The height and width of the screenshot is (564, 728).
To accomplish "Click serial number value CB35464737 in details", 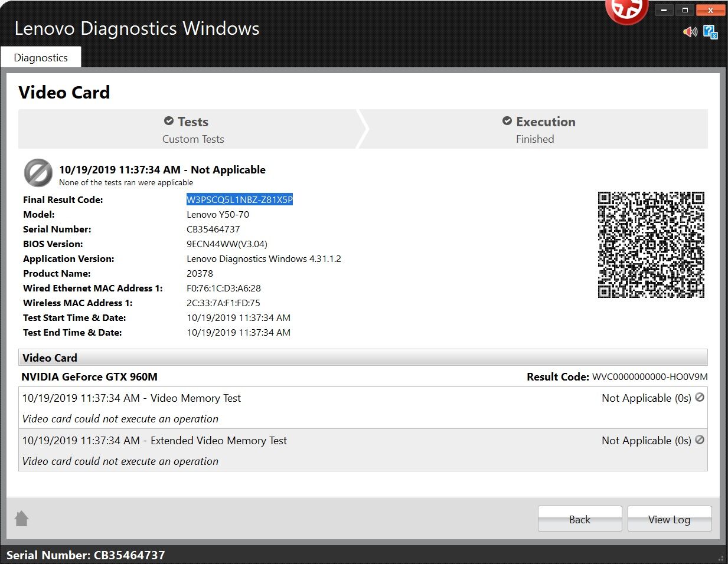I will click(x=213, y=229).
